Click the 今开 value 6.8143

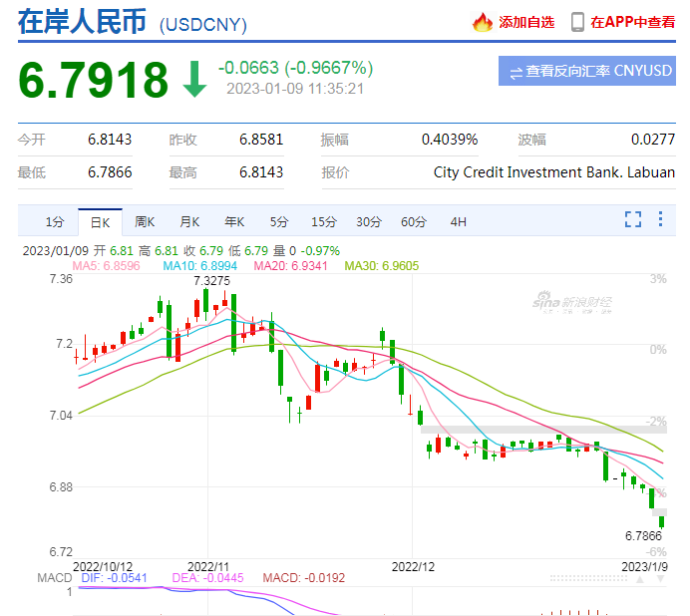click(110, 140)
